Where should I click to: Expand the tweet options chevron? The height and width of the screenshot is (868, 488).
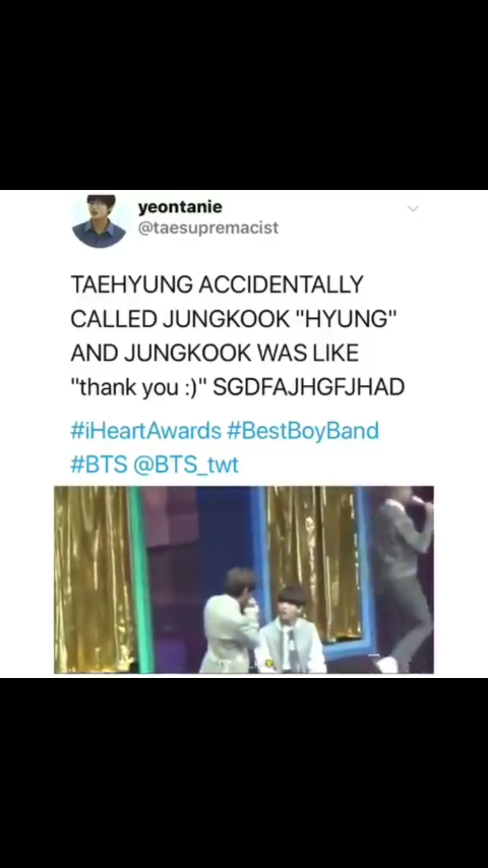pos(413,209)
